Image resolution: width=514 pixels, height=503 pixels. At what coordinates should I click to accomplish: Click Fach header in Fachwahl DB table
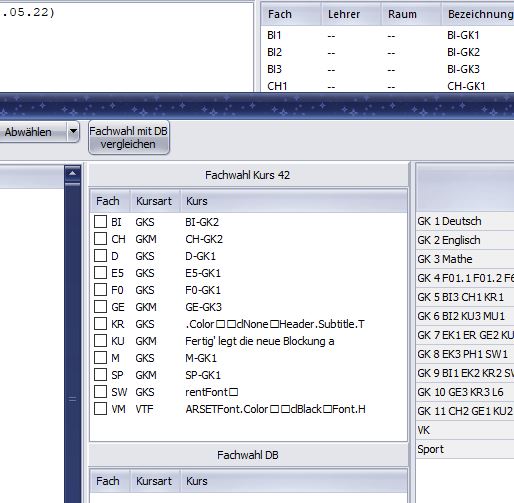[x=110, y=481]
